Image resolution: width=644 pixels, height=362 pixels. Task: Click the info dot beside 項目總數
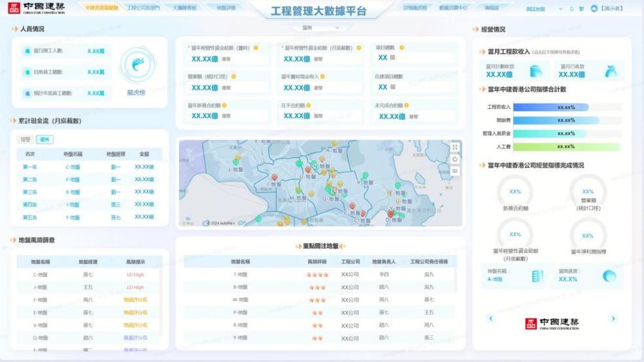click(x=401, y=48)
